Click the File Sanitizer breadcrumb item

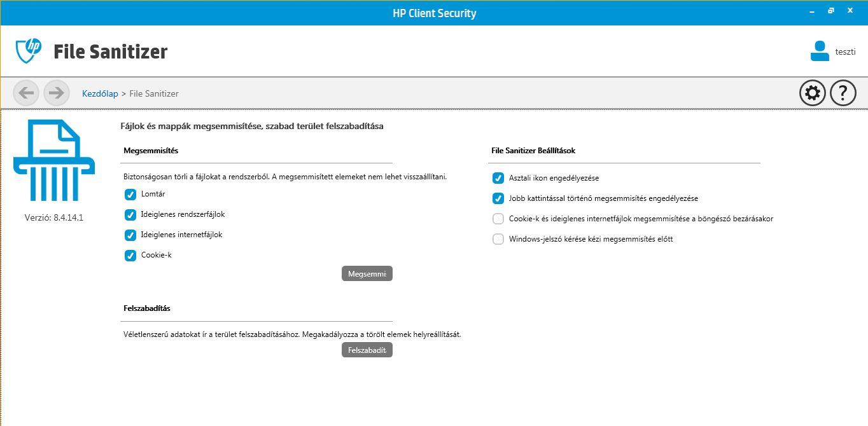pyautogui.click(x=154, y=94)
